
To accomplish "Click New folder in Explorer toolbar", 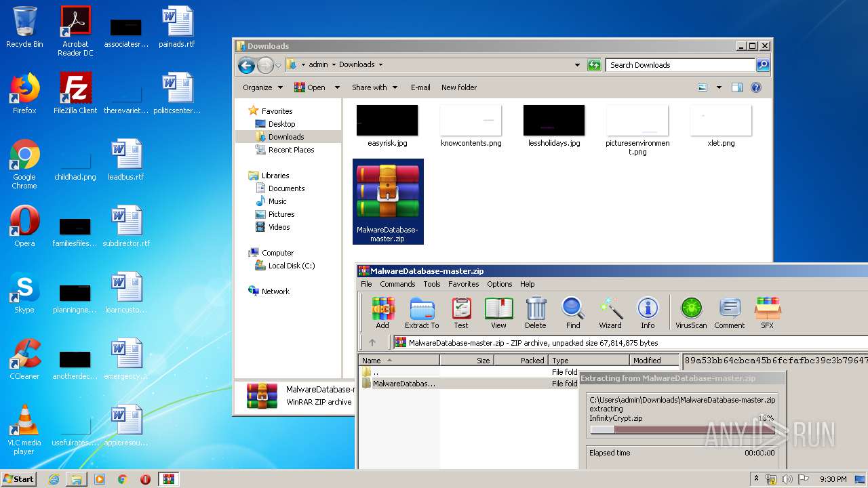I will pos(459,87).
